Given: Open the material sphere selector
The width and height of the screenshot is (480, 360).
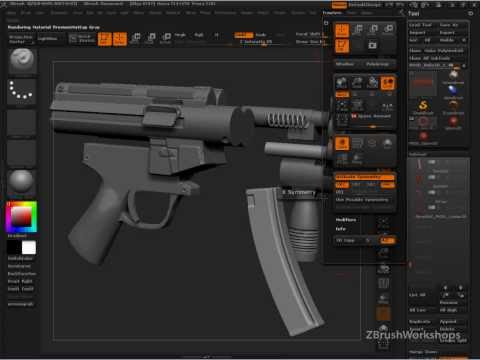Looking at the screenshot, I should [22, 181].
